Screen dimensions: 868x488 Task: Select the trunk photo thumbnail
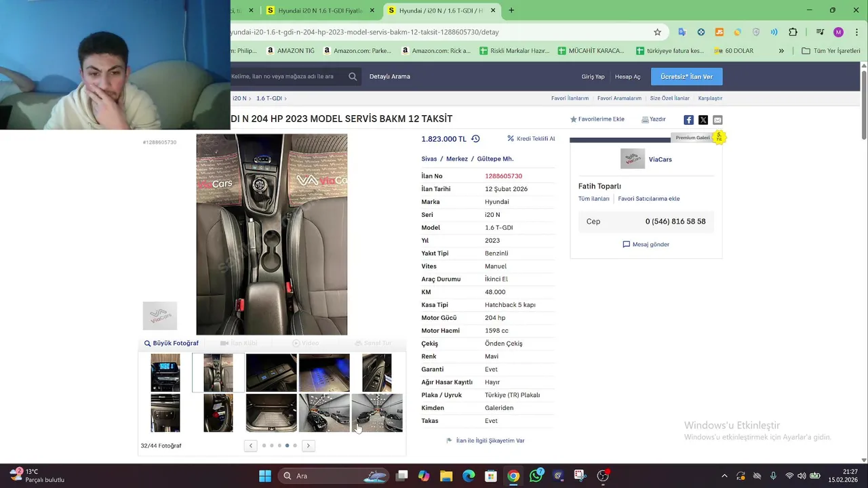[271, 413]
